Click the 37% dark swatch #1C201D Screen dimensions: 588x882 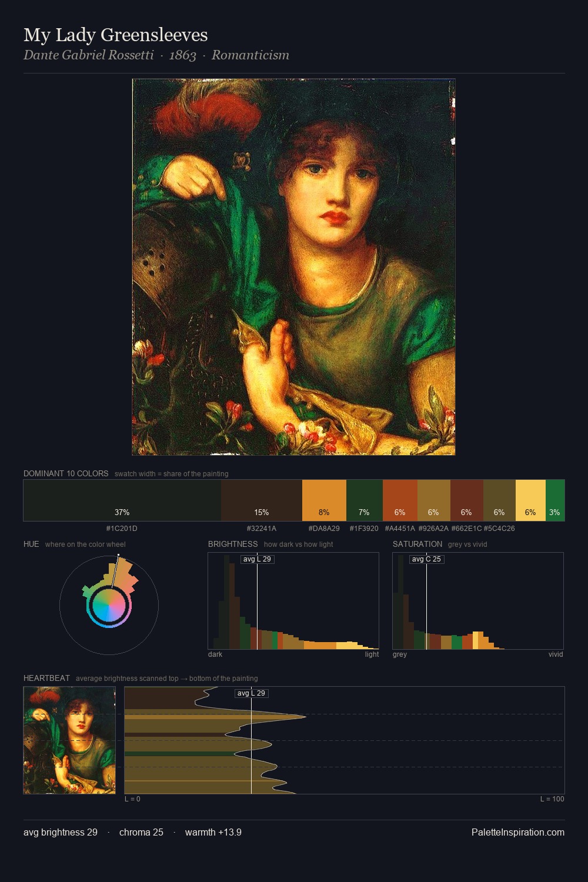click(122, 500)
